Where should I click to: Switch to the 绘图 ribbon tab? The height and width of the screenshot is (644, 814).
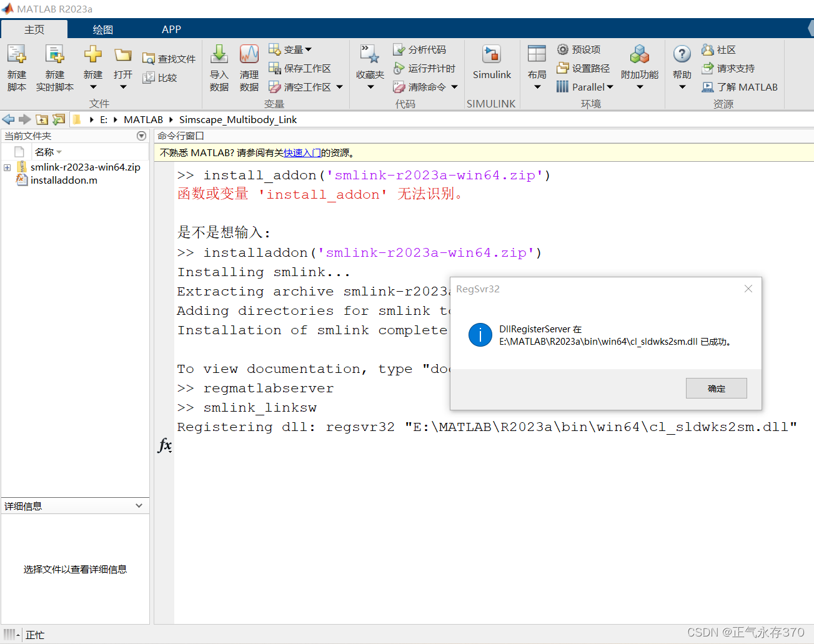[x=102, y=29]
